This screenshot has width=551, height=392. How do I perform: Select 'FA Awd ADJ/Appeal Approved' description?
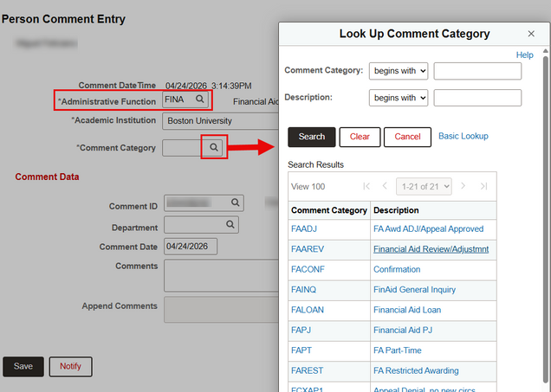tap(428, 228)
